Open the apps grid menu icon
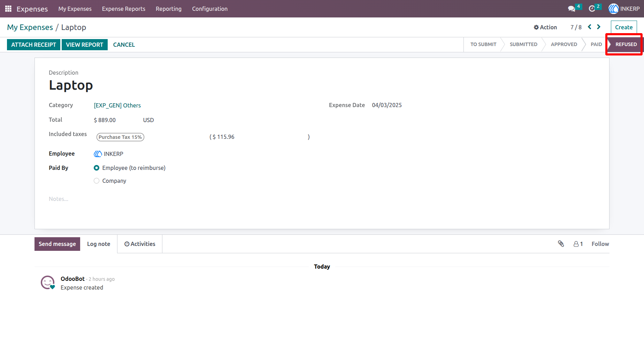This screenshot has width=644, height=337. [x=8, y=9]
